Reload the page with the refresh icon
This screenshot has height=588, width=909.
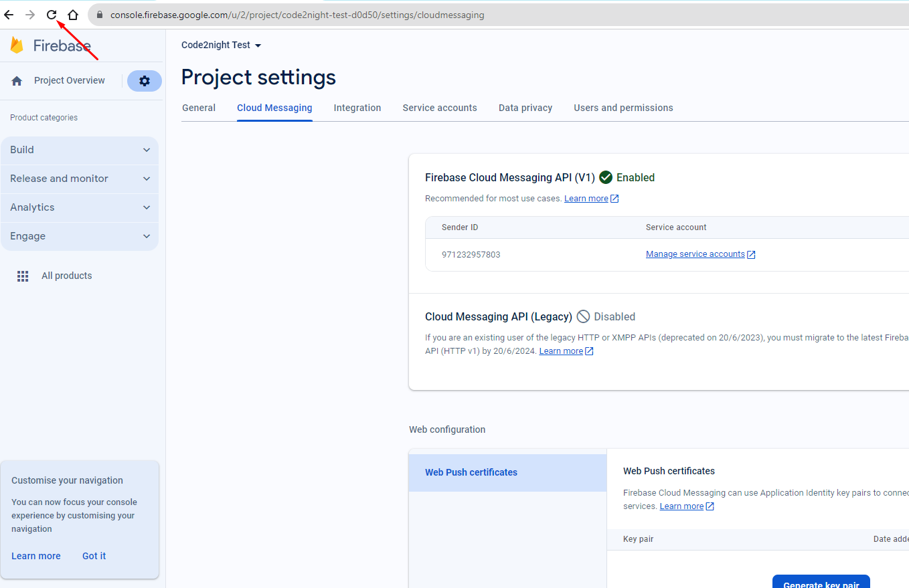(x=52, y=15)
